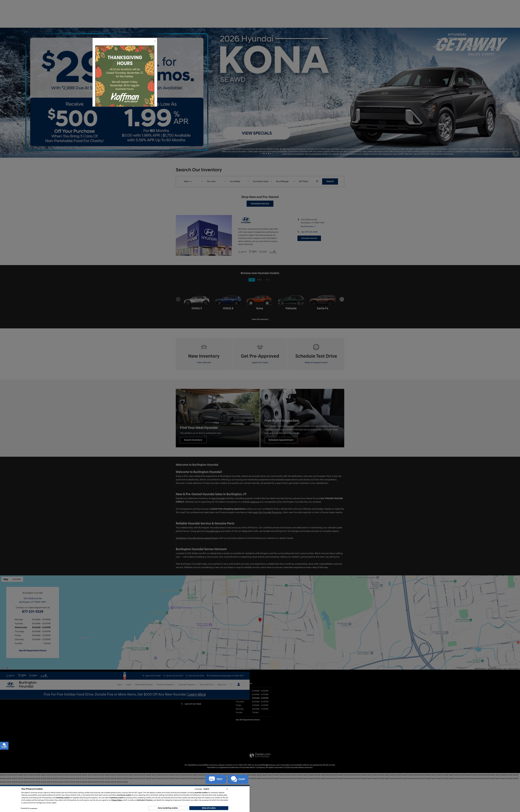Select the Kona model
The width and height of the screenshot is (520, 812).
pyautogui.click(x=259, y=303)
